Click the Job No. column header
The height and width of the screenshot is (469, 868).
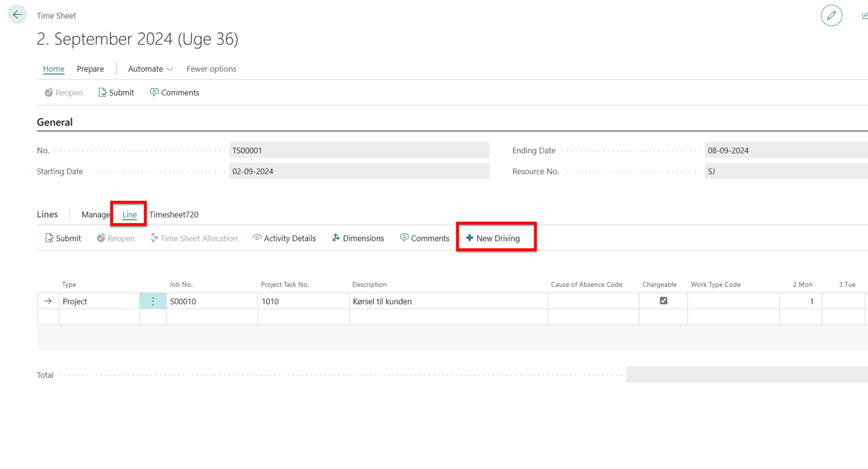click(181, 284)
